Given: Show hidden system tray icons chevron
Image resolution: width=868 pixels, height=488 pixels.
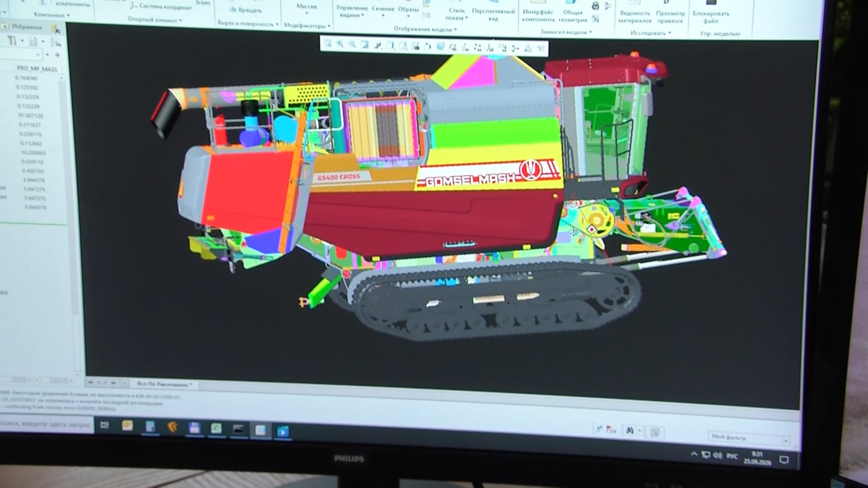Looking at the screenshot, I should (x=694, y=454).
